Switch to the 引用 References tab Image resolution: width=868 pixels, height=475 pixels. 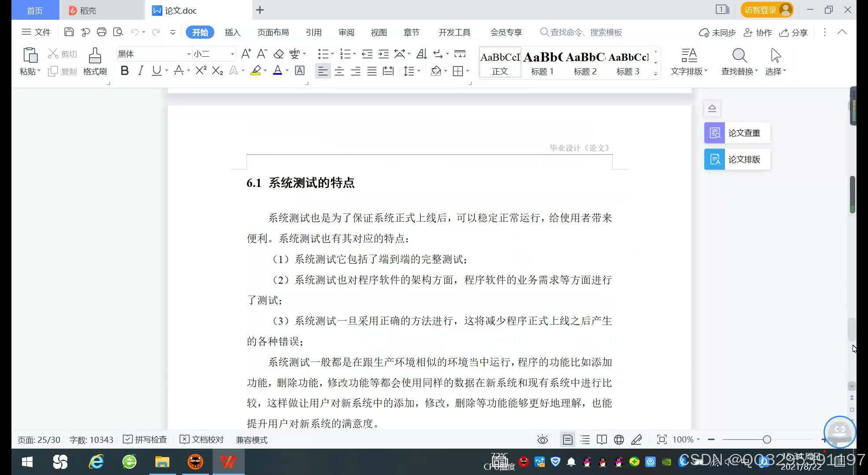pyautogui.click(x=313, y=32)
